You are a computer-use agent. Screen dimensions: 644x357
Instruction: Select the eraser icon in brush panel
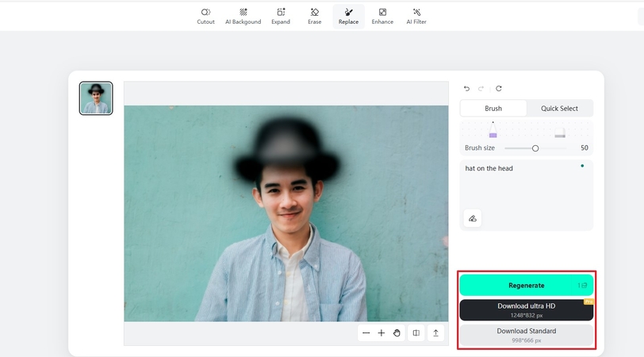560,132
